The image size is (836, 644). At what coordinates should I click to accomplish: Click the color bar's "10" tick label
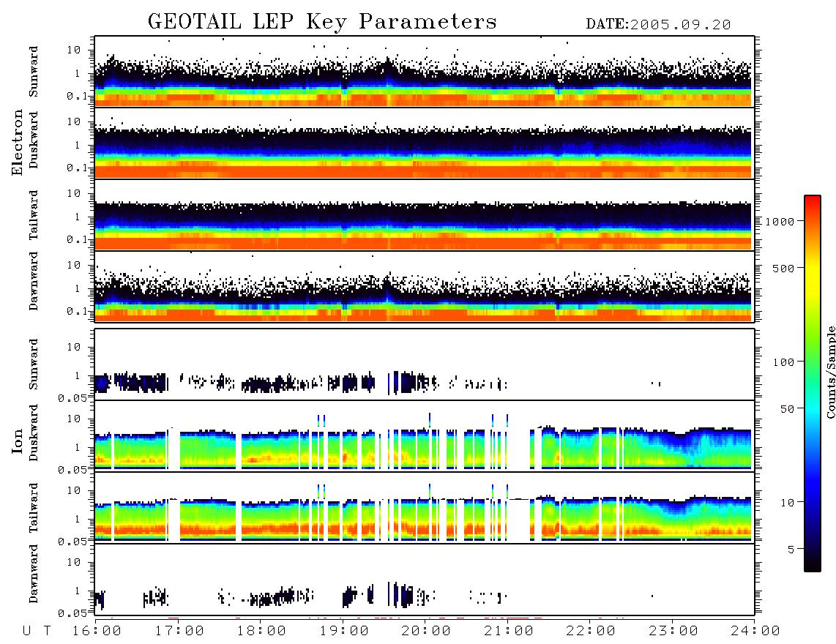(787, 503)
